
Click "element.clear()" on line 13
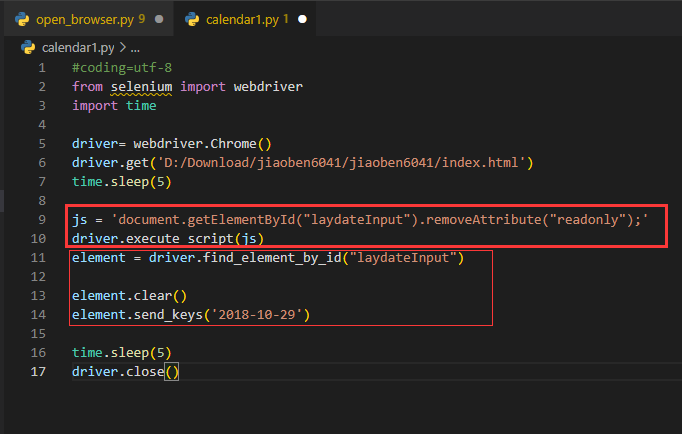pos(130,296)
